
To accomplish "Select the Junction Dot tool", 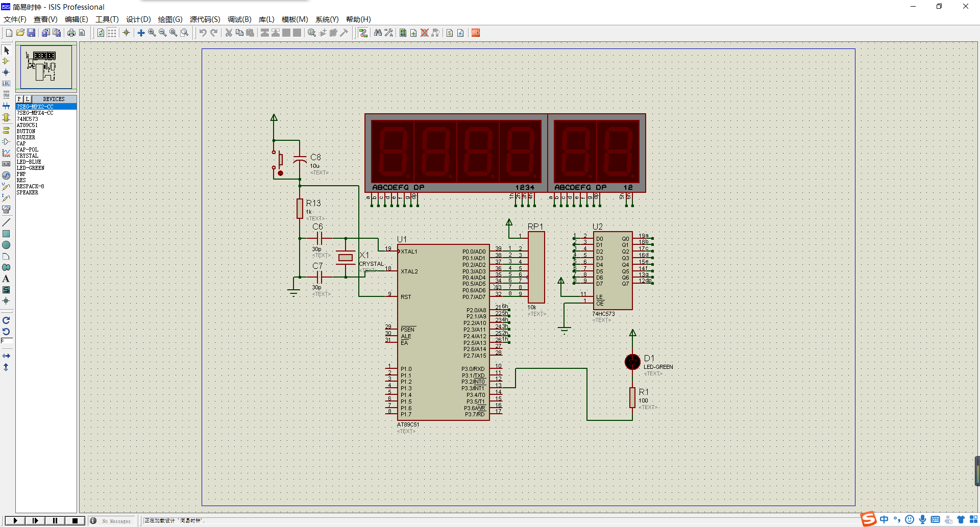I will pos(6,72).
